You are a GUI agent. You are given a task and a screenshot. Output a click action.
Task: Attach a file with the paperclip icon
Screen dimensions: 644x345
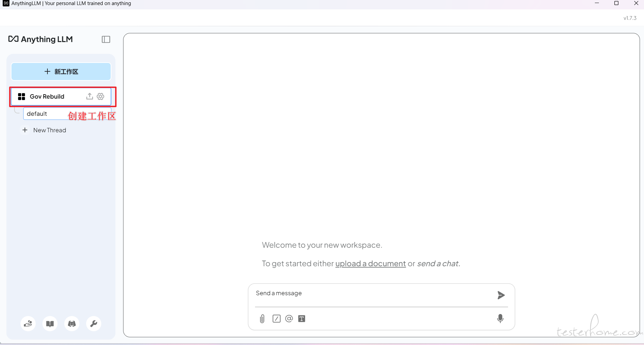pos(262,319)
